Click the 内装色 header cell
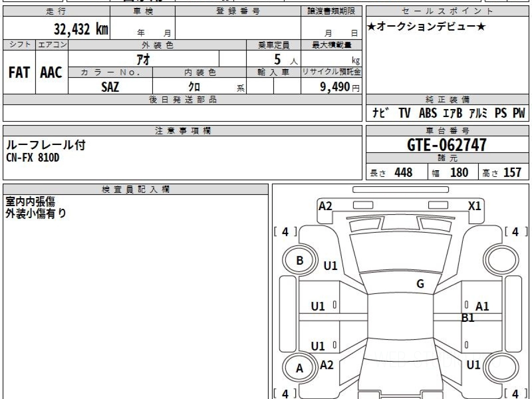Image resolution: width=532 pixels, height=399 pixels. 200,72
